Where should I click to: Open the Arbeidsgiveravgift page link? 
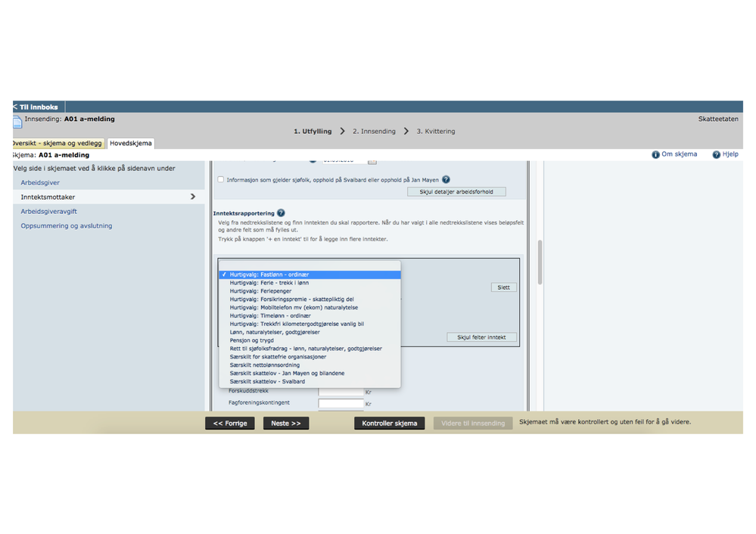click(48, 212)
